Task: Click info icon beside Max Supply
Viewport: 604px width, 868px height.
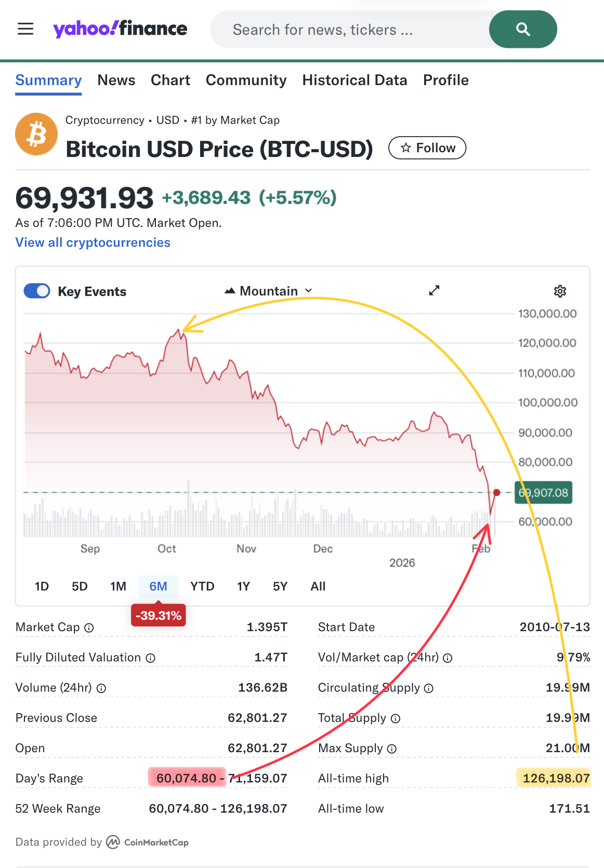Action: tap(392, 749)
